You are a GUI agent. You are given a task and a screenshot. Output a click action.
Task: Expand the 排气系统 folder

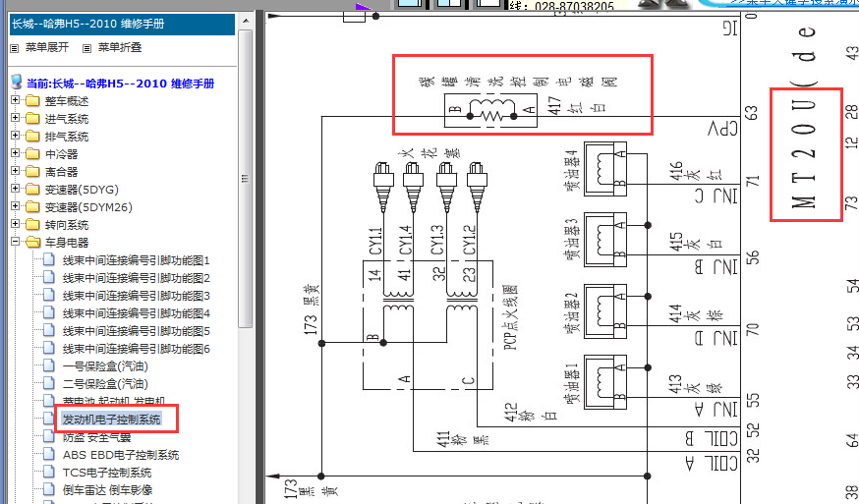point(16,136)
